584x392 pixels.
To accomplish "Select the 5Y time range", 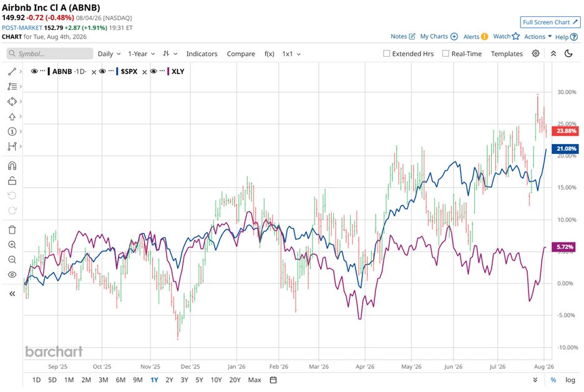I will click(199, 380).
